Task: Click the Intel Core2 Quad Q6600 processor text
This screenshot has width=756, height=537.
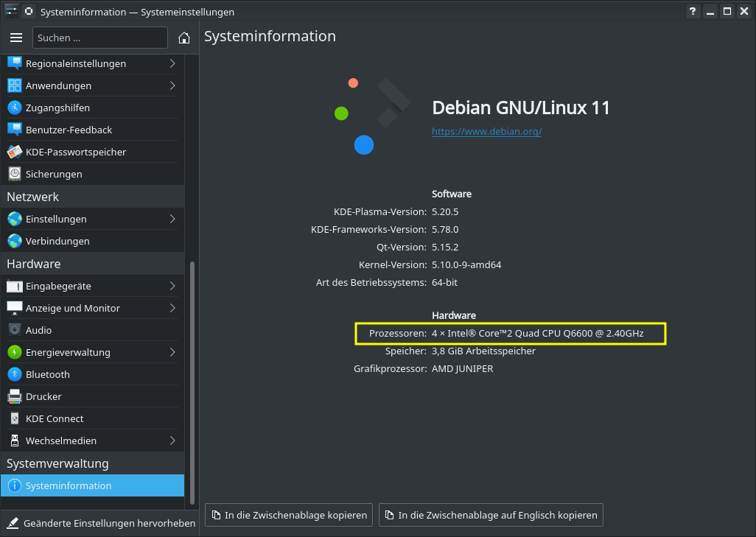Action: 538,333
